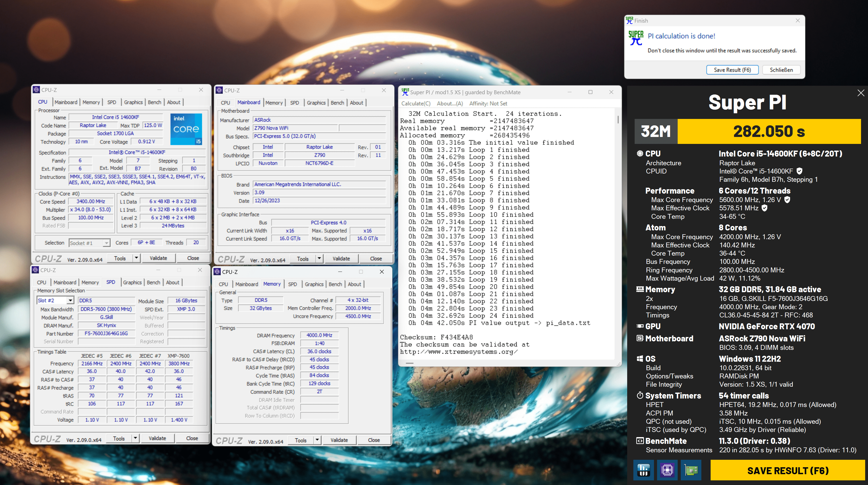This screenshot has height=485, width=868.
Task: Click the DRAM Frequency 4000.0 MHz value
Action: pos(319,335)
